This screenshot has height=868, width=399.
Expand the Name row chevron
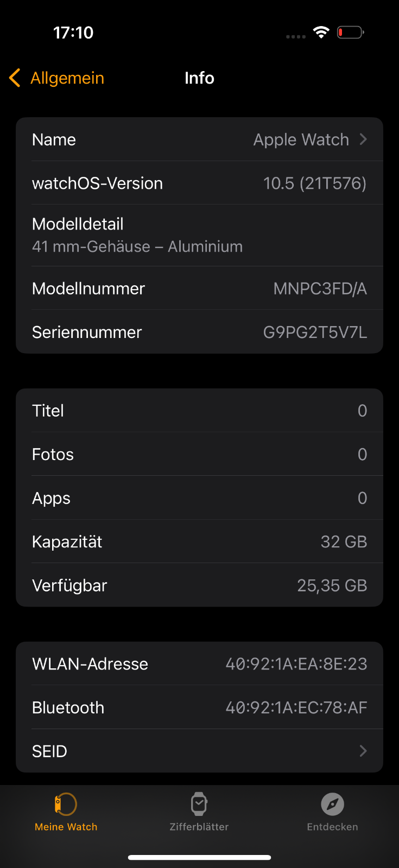pyautogui.click(x=363, y=139)
